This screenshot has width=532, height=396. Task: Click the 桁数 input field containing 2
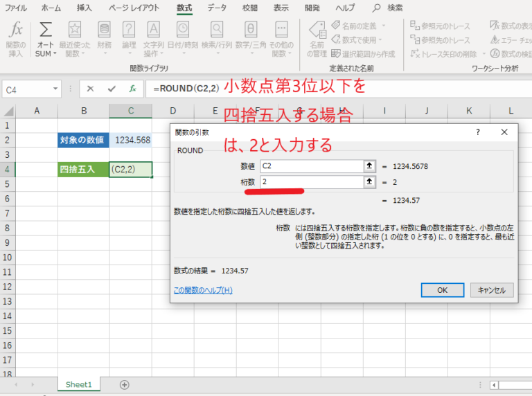tap(312, 181)
